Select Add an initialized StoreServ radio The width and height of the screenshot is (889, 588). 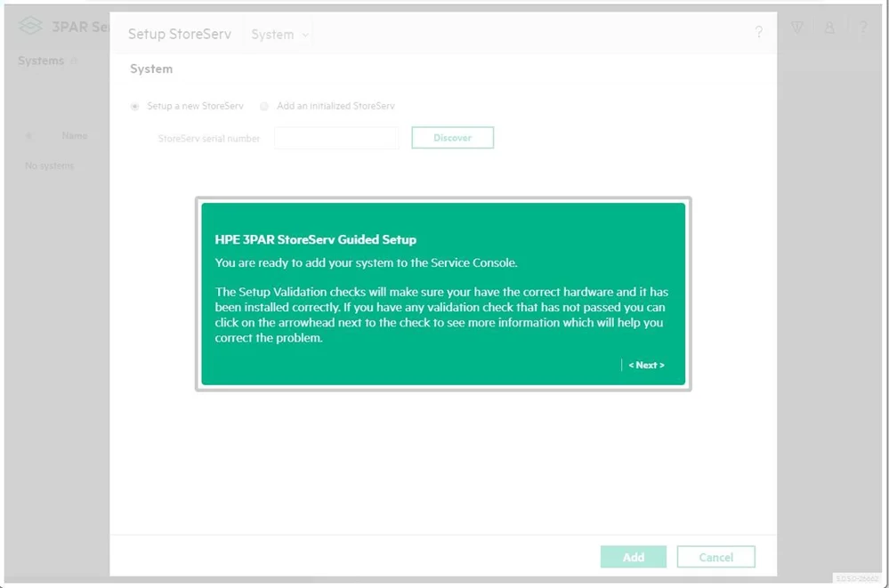264,106
